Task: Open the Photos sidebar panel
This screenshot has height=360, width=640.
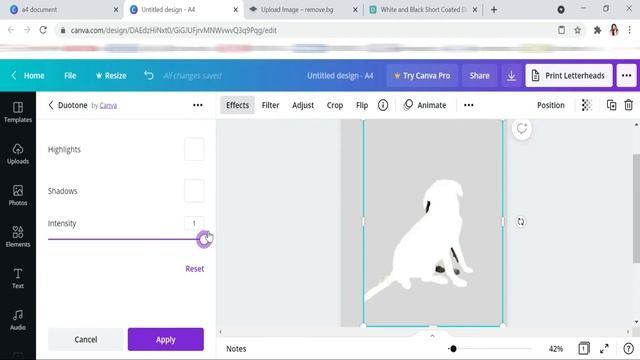Action: tap(18, 195)
